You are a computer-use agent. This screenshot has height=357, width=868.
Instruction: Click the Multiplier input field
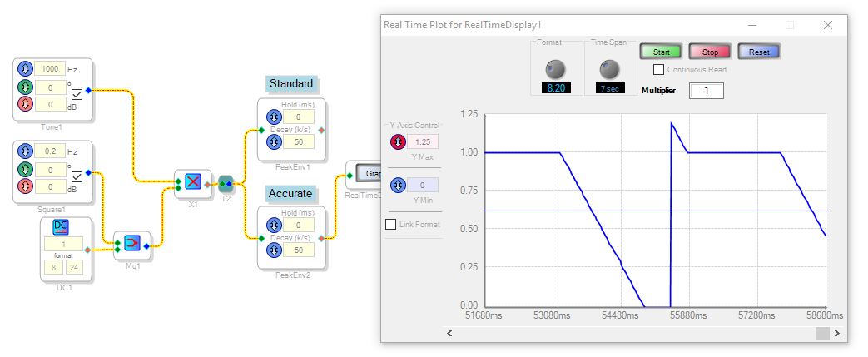[x=707, y=91]
